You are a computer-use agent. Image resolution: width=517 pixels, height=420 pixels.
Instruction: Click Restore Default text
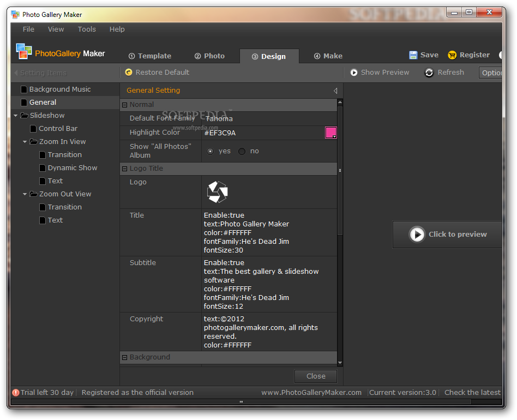pyautogui.click(x=162, y=72)
